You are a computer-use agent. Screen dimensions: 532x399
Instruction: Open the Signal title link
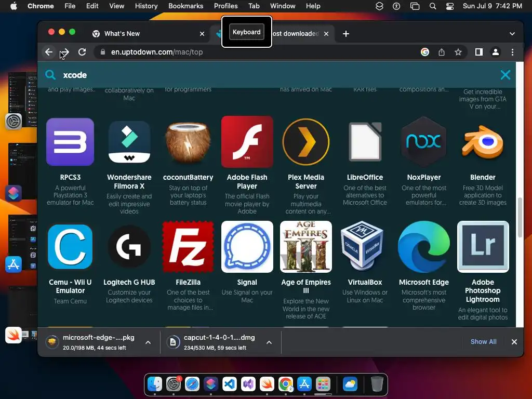(x=247, y=282)
